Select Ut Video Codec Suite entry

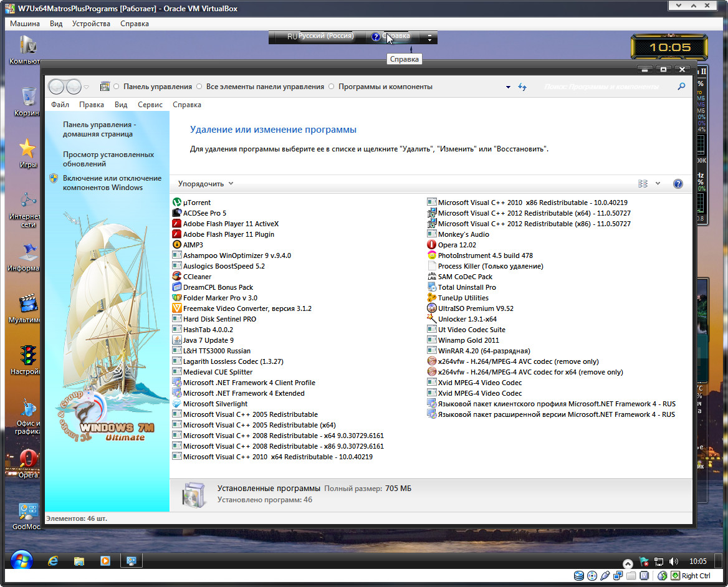point(467,330)
